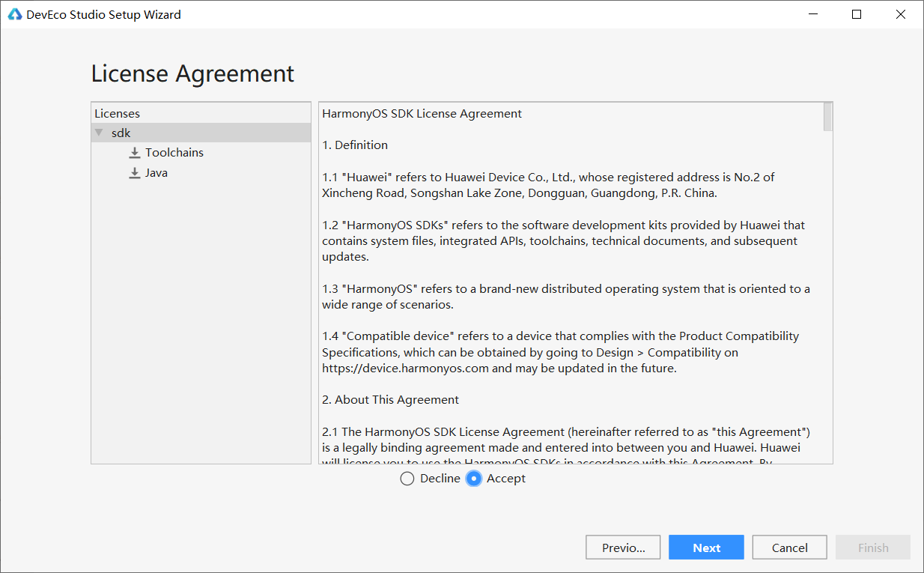Click the HarmonyOS SDK License Agreement title line
Viewport: 924px width, 573px height.
422,114
